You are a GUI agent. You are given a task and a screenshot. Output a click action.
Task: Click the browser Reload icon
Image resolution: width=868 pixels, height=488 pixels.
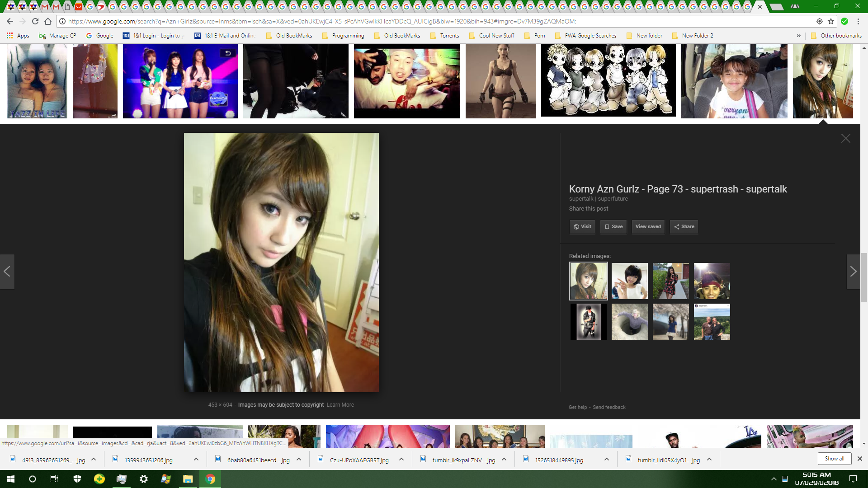tap(35, 21)
